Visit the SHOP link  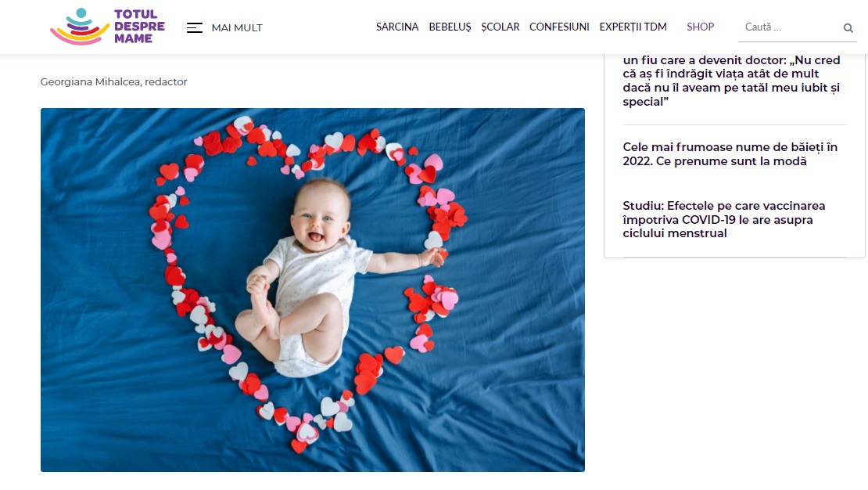click(701, 27)
